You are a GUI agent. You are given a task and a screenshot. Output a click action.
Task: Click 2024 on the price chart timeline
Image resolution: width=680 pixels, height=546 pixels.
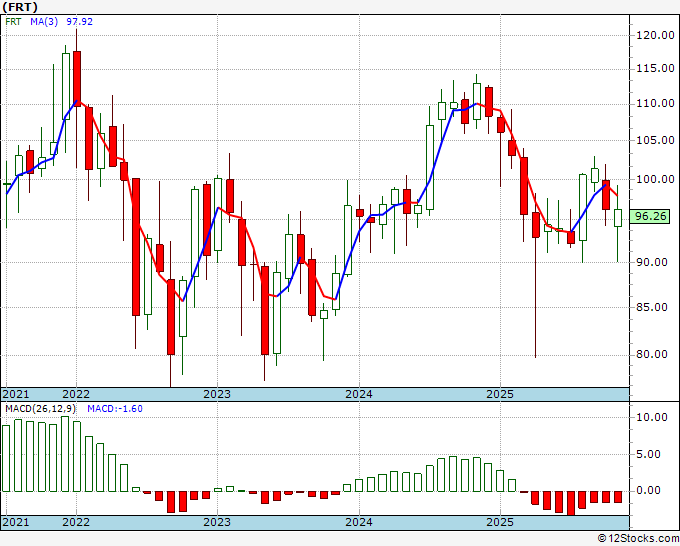359,394
